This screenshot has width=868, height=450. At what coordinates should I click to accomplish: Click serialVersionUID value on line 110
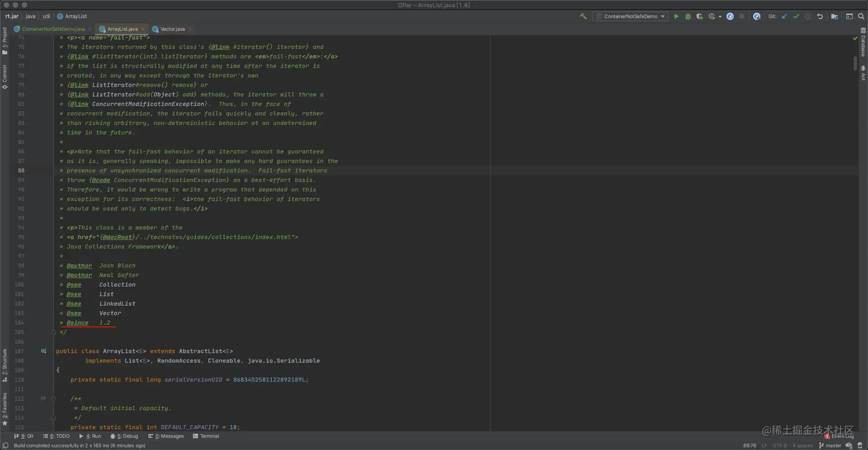coord(270,380)
